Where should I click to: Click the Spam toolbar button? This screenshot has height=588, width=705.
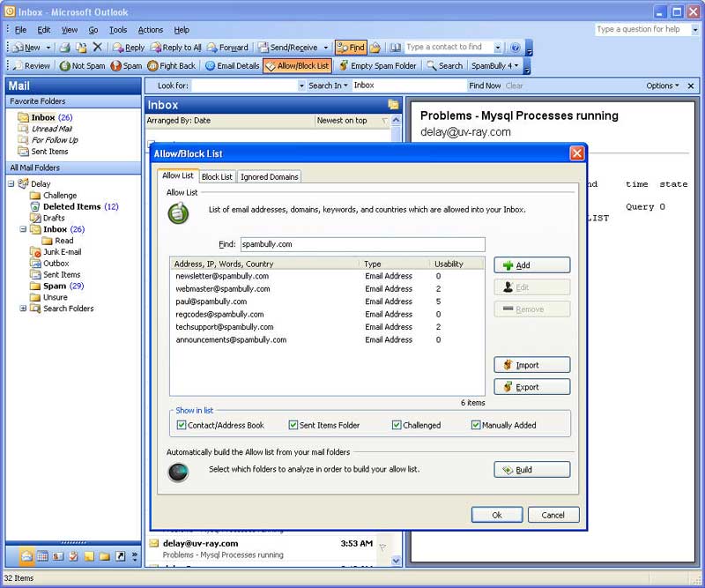pyautogui.click(x=126, y=66)
